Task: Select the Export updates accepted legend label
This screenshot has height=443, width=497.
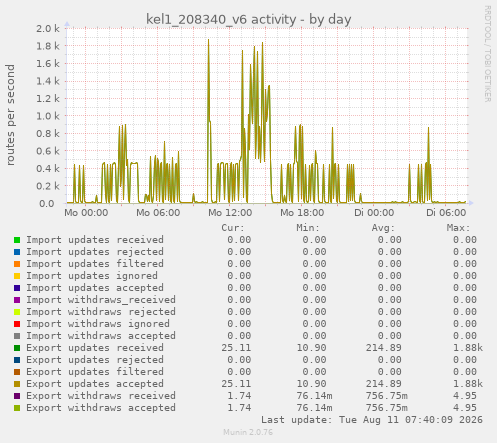Action: 95,384
